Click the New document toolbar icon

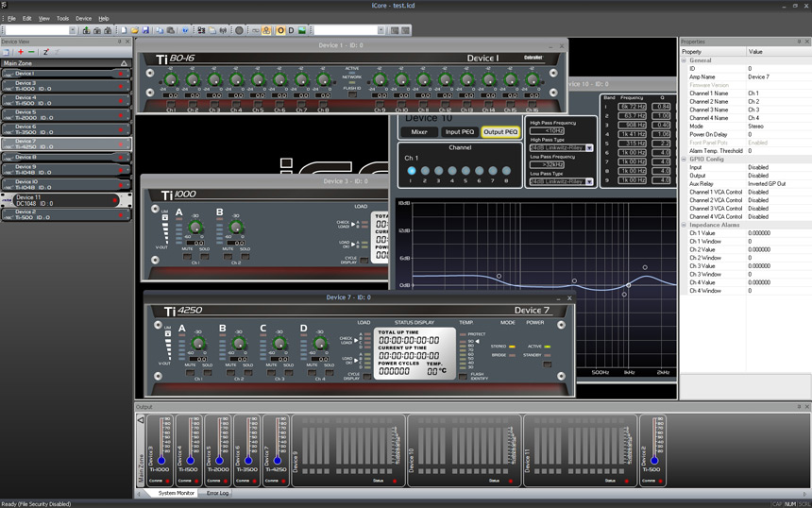point(124,30)
